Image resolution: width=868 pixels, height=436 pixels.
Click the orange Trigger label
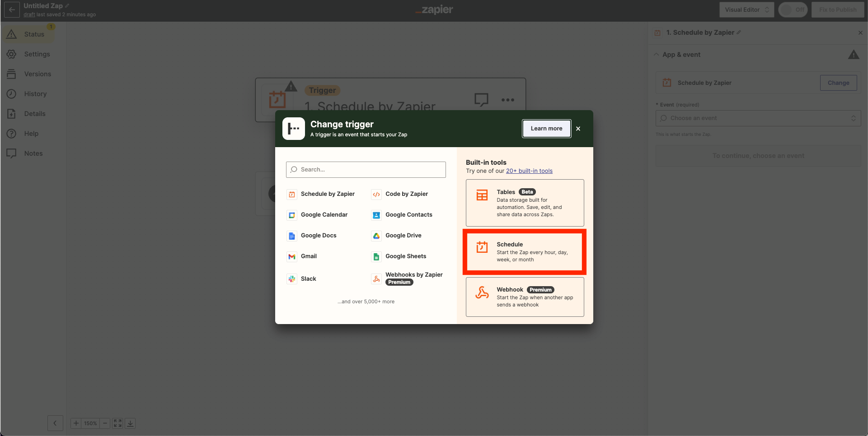(322, 90)
